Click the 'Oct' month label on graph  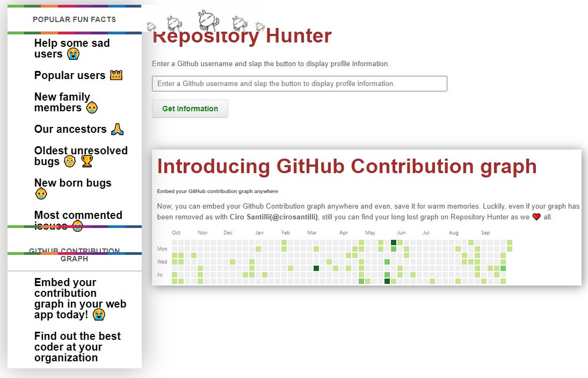(176, 233)
